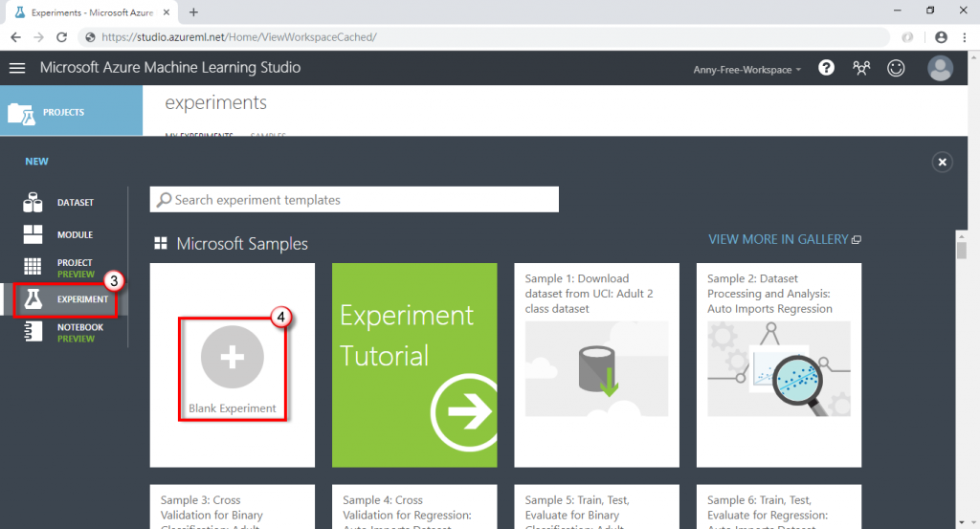Click the address bar URL
980x529 pixels.
pos(238,37)
